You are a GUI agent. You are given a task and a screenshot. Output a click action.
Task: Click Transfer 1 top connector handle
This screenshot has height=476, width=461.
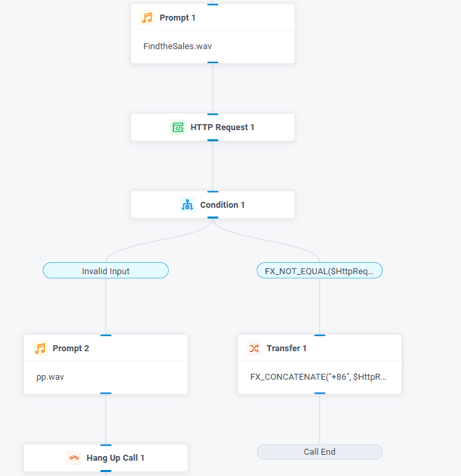tap(320, 335)
